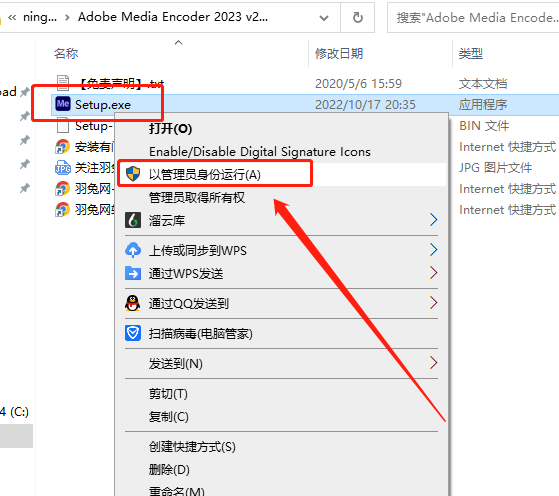Click the text document icon of the disclaimer file

pyautogui.click(x=63, y=83)
